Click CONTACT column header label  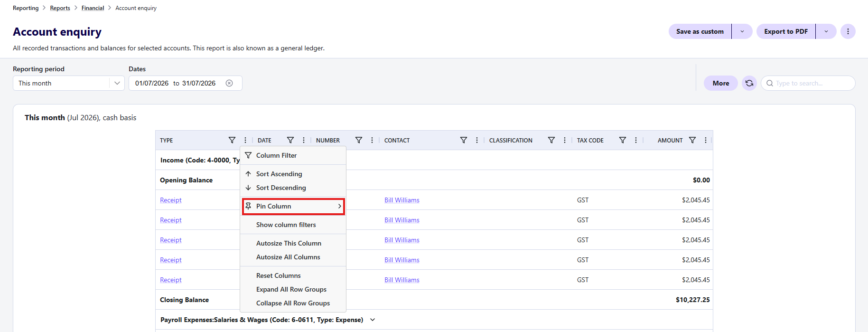[x=397, y=140]
